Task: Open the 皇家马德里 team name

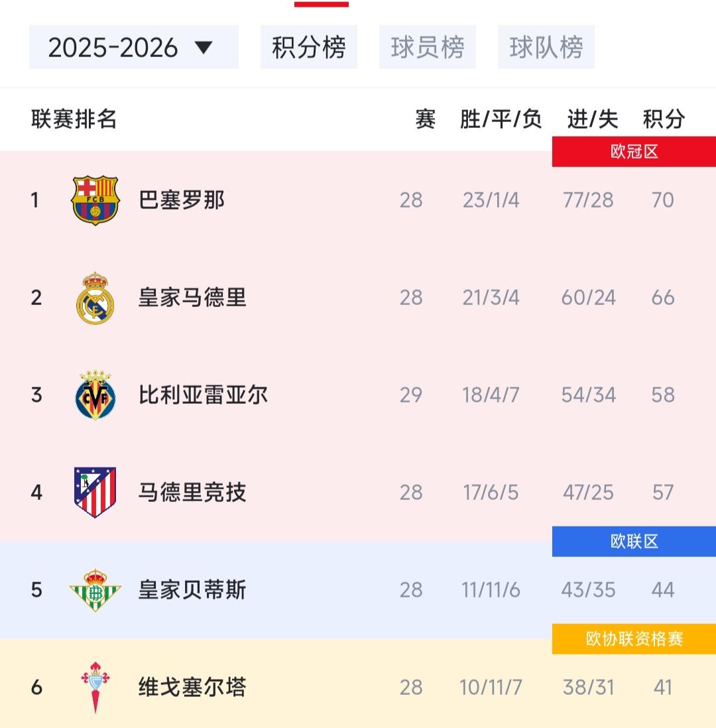Action: coord(192,298)
